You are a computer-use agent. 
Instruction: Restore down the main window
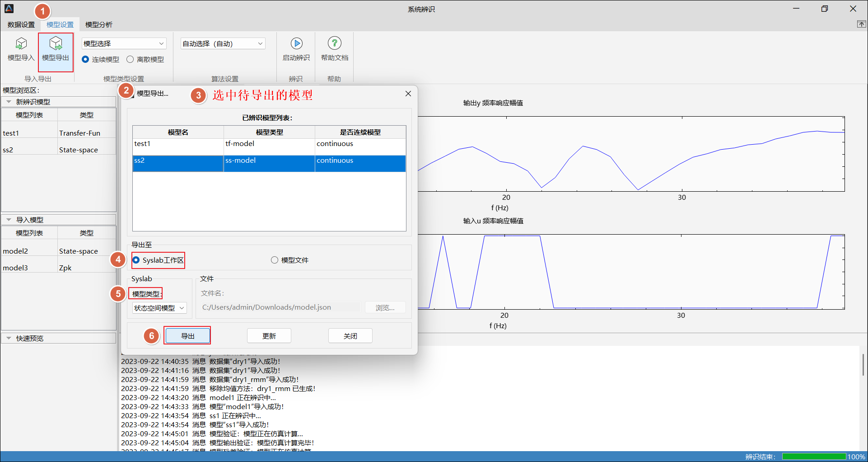pyautogui.click(x=824, y=9)
